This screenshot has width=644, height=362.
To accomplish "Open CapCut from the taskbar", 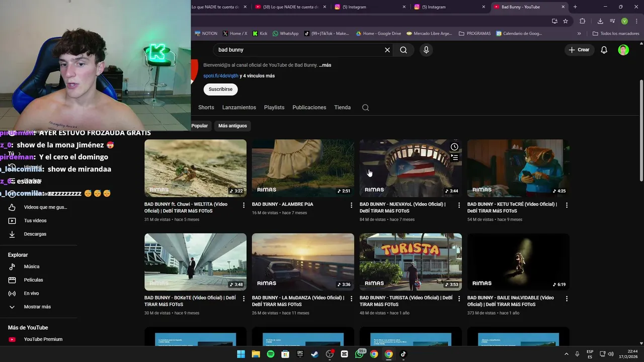I will [x=344, y=354].
